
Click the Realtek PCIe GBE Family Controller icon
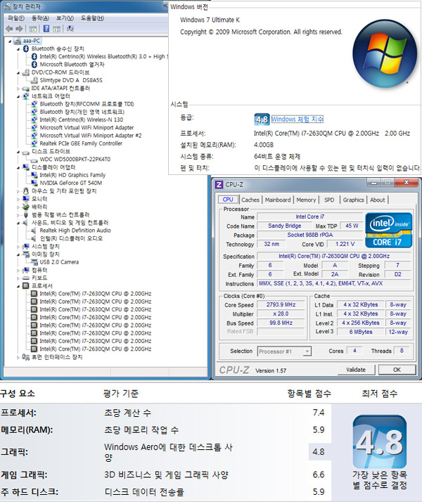click(x=34, y=143)
